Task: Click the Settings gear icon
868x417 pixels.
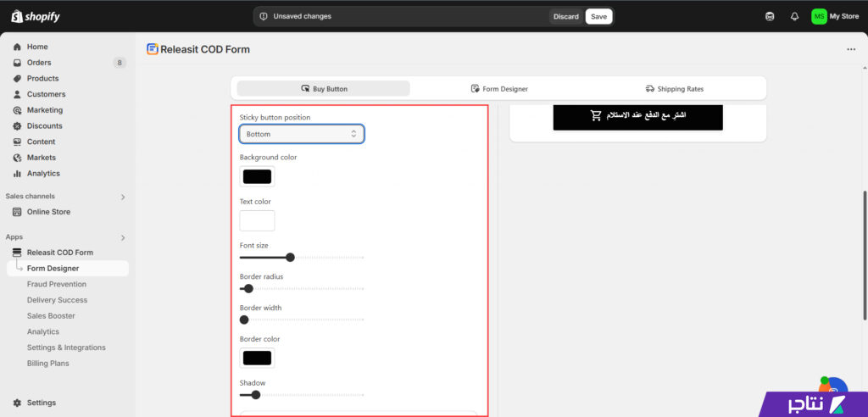Action: point(17,403)
